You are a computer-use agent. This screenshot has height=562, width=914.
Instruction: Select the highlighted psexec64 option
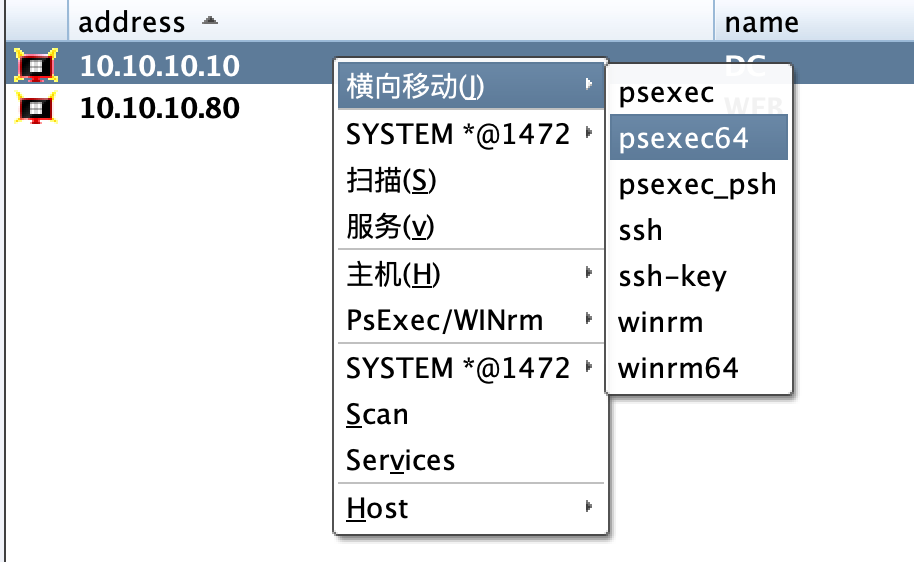pyautogui.click(x=683, y=138)
